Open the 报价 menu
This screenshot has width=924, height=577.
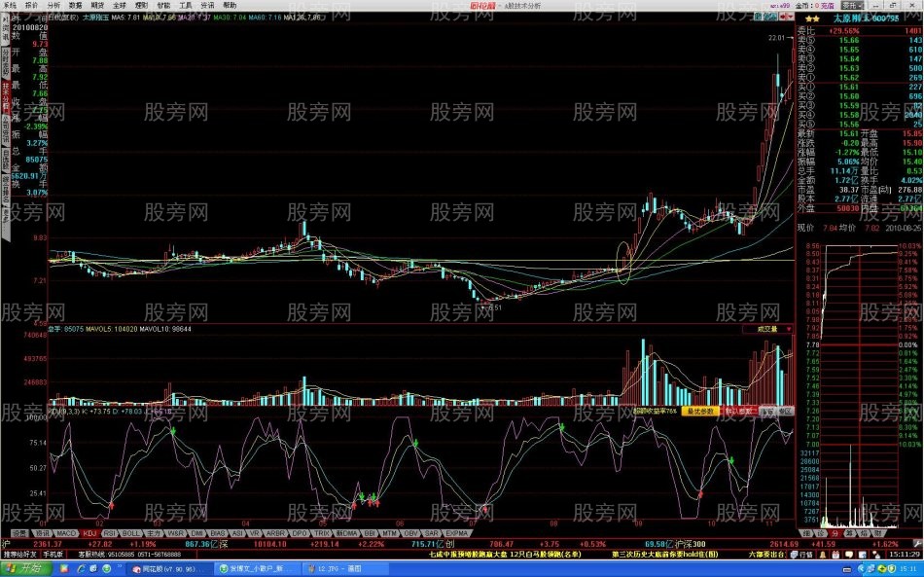pos(31,5)
